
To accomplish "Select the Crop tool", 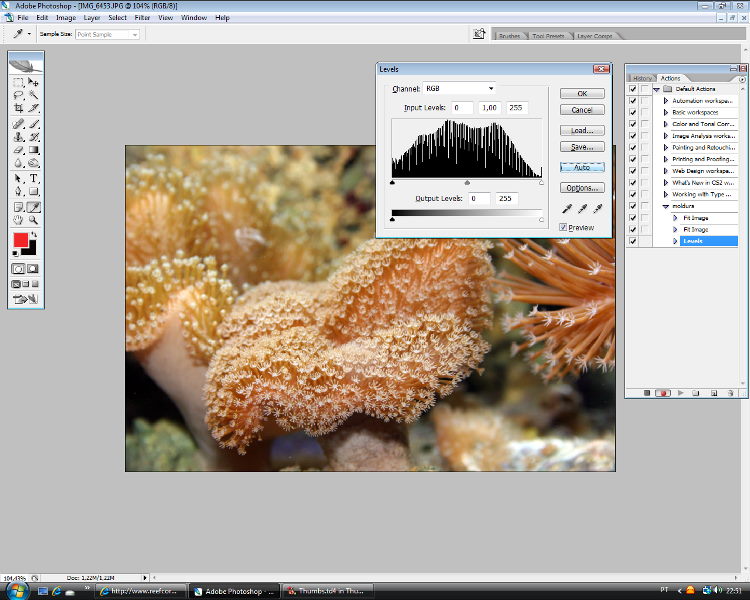I will [19, 108].
